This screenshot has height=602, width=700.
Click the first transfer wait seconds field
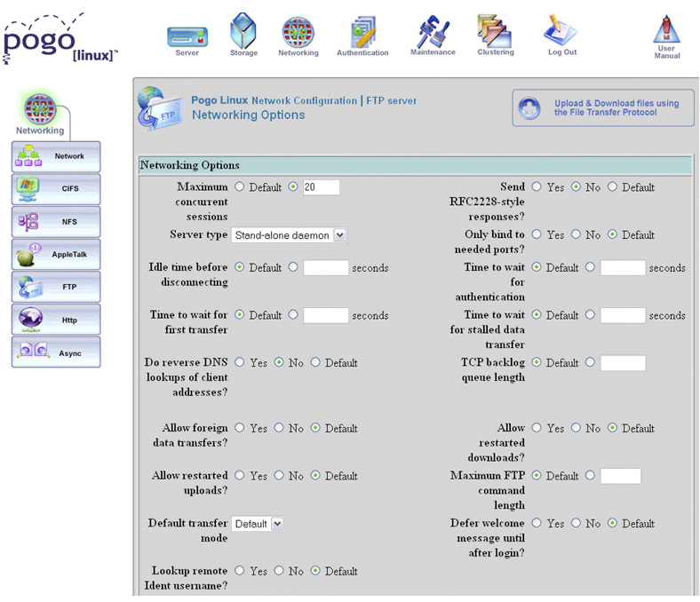[325, 315]
